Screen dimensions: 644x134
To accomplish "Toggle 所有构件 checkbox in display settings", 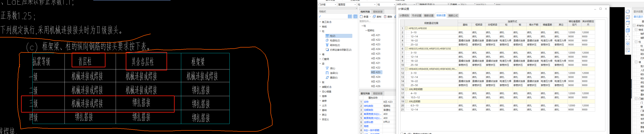I will [634, 26].
